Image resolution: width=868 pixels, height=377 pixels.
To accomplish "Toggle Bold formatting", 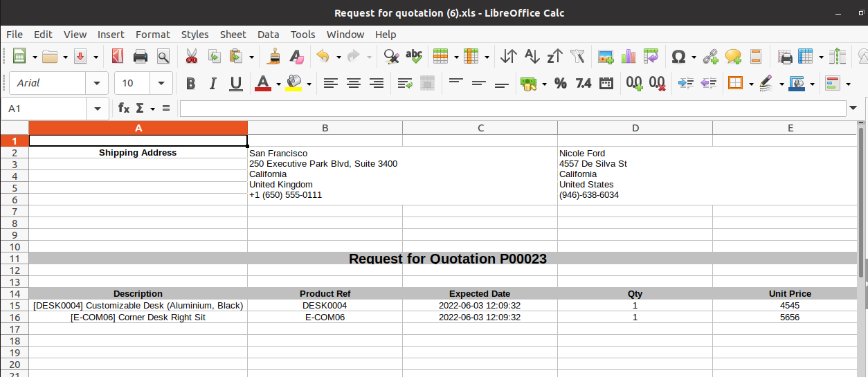I will coord(190,84).
